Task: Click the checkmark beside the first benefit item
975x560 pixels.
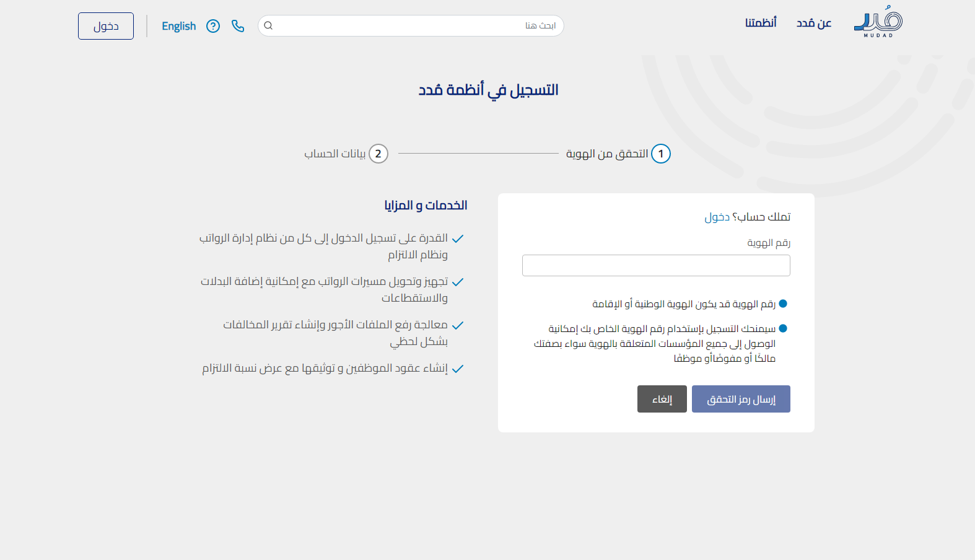Action: point(458,238)
